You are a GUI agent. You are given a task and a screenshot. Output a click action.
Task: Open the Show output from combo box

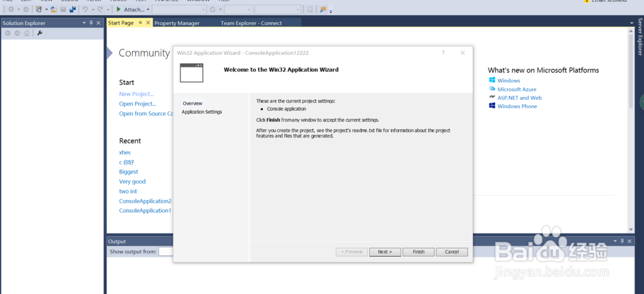(x=166, y=252)
